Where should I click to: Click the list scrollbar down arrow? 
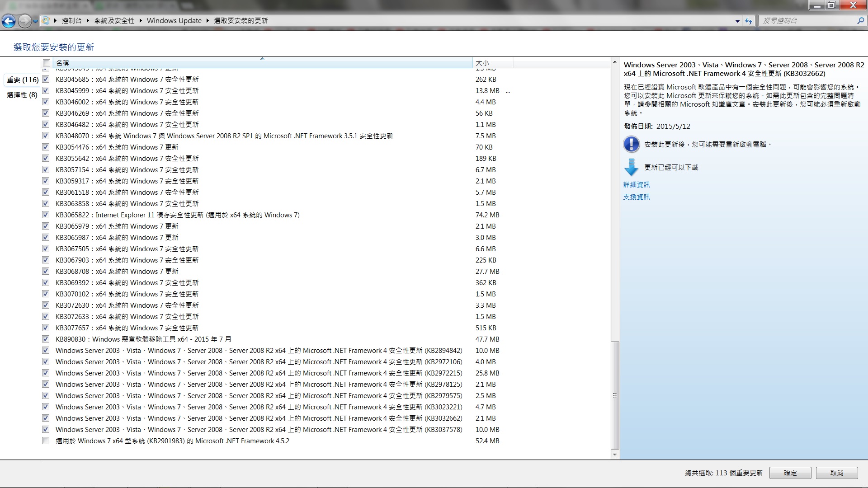(x=615, y=455)
